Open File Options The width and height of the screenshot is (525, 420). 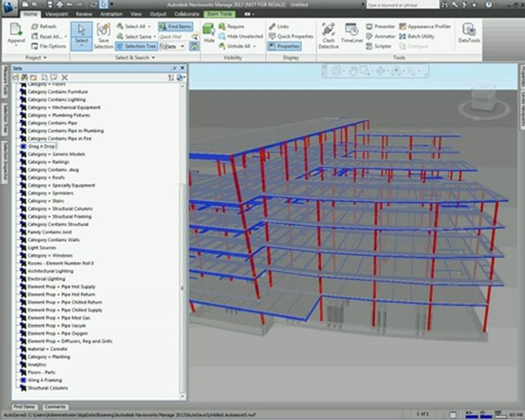coord(48,46)
